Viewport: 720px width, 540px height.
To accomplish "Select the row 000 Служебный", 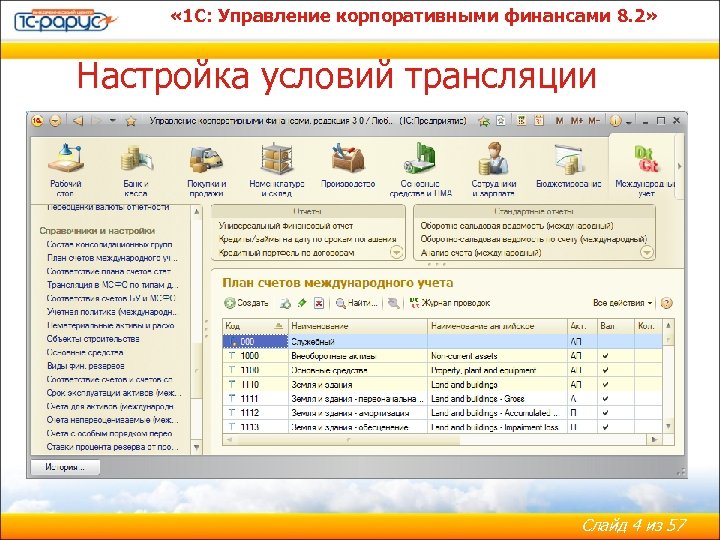I will (x=442, y=342).
